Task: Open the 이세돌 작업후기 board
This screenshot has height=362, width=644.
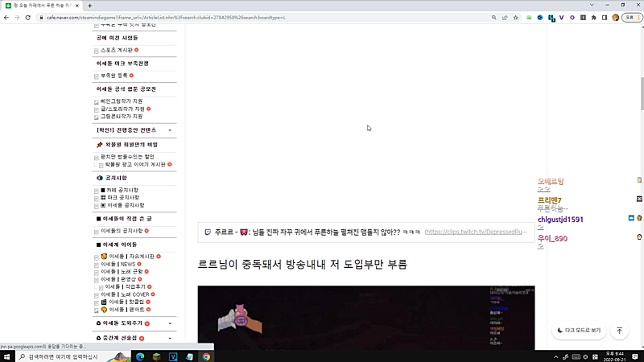Action: [126, 287]
